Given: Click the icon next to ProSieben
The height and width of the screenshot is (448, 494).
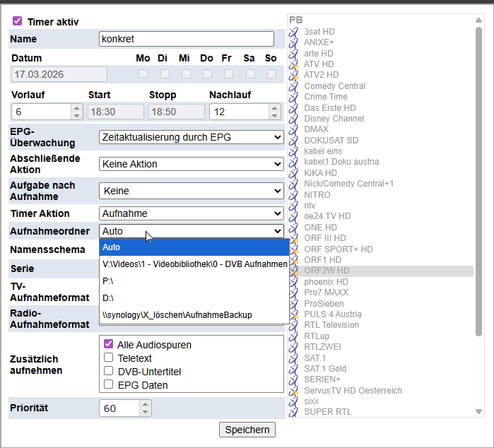Looking at the screenshot, I should [x=294, y=303].
